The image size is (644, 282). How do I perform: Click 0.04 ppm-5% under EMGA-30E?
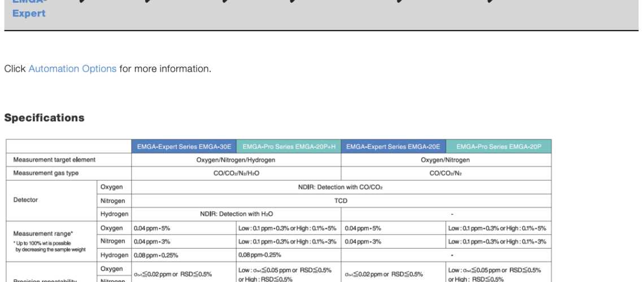[x=152, y=228]
